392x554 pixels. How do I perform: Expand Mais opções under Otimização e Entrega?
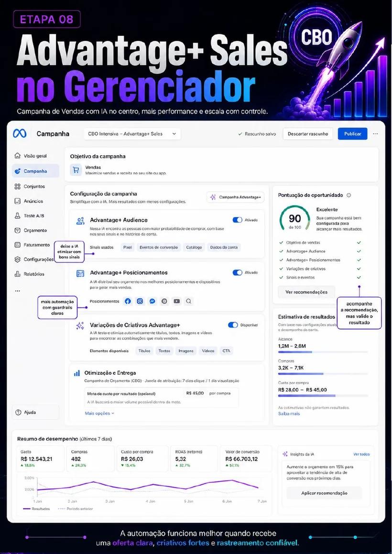coord(99,413)
